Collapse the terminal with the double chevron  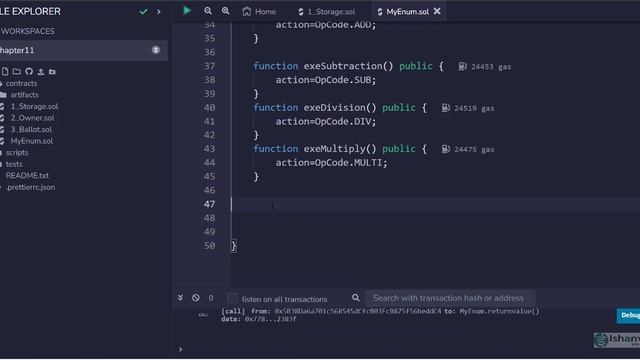pos(180,298)
